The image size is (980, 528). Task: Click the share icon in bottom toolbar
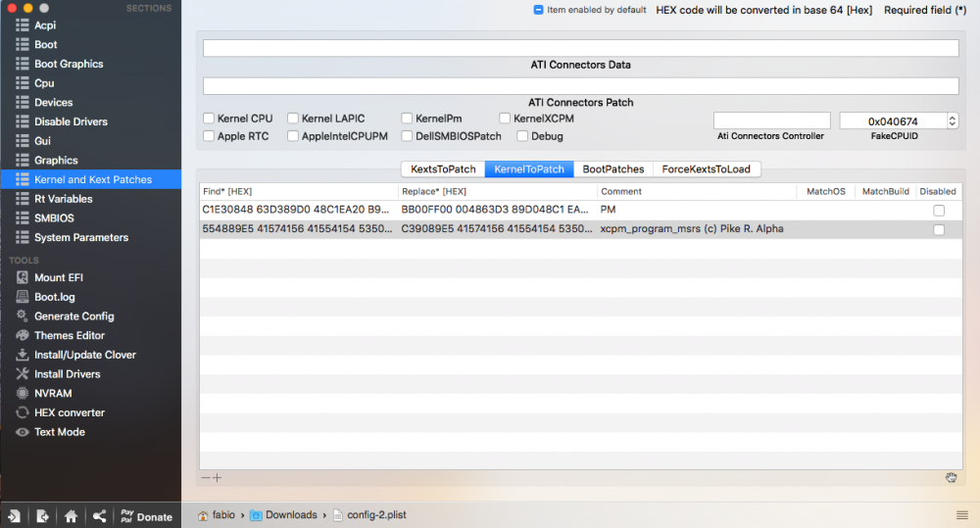99,516
